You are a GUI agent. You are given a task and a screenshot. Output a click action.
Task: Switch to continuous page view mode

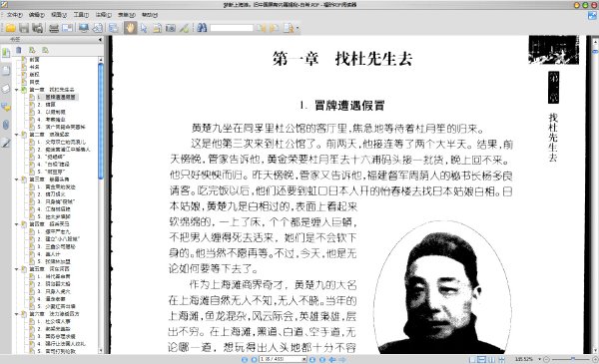coord(482,359)
